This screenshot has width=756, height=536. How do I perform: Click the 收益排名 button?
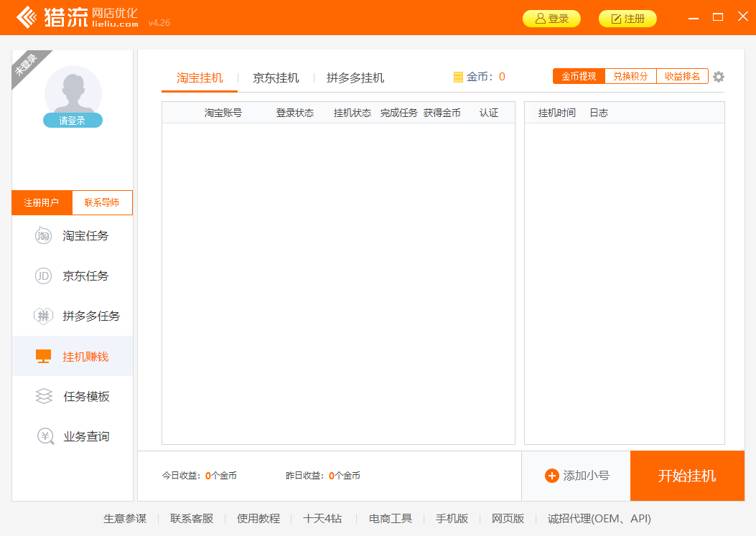click(x=682, y=76)
